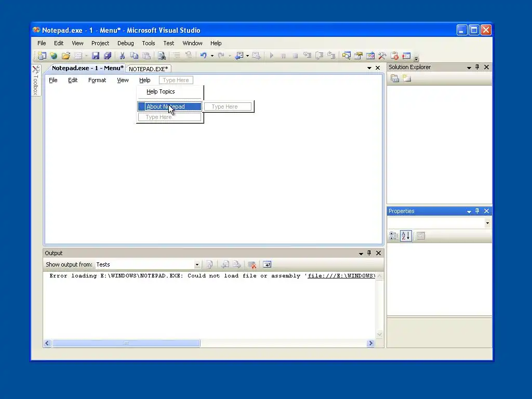Click the Paste clipboard icon
This screenshot has height=399, width=532.
pyautogui.click(x=146, y=56)
